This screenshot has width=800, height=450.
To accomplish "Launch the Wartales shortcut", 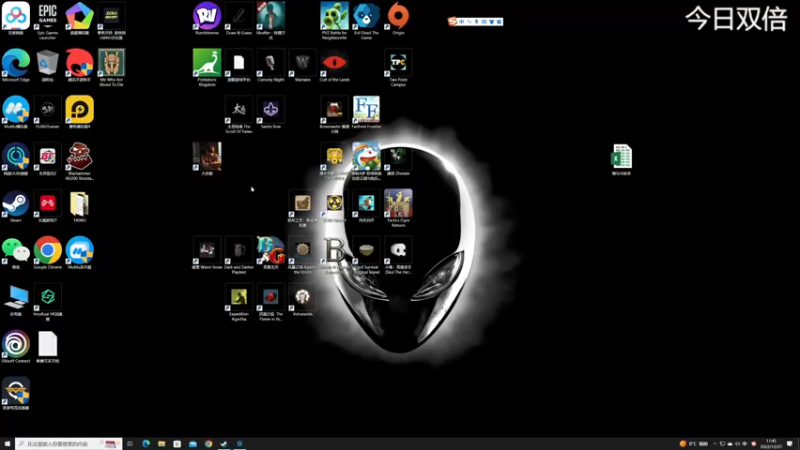I will coord(303,65).
